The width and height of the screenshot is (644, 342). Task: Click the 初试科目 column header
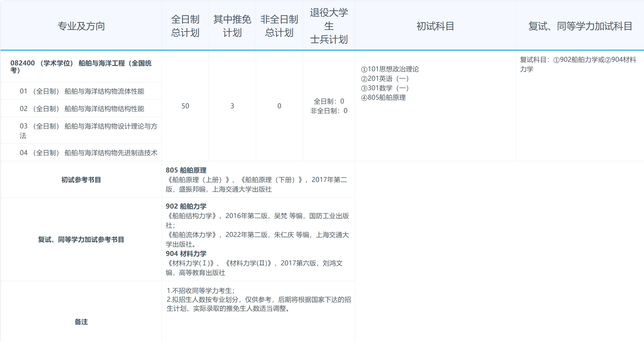click(435, 26)
